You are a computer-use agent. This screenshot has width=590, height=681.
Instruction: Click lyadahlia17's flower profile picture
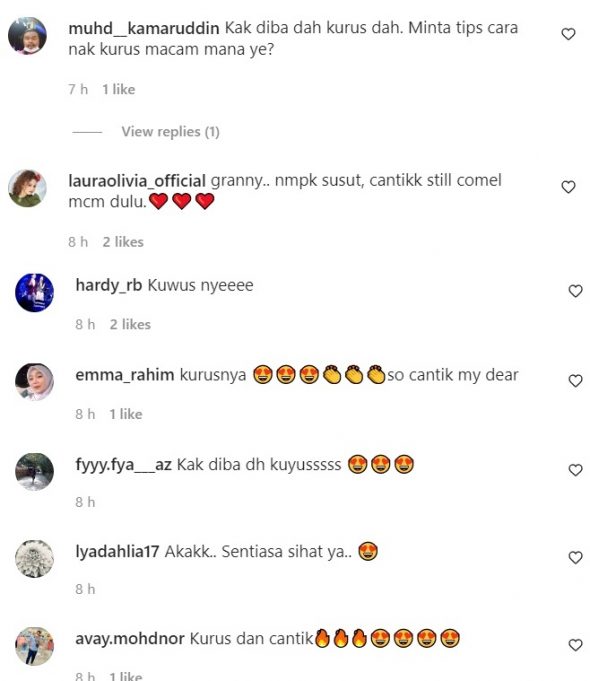click(x=34, y=559)
